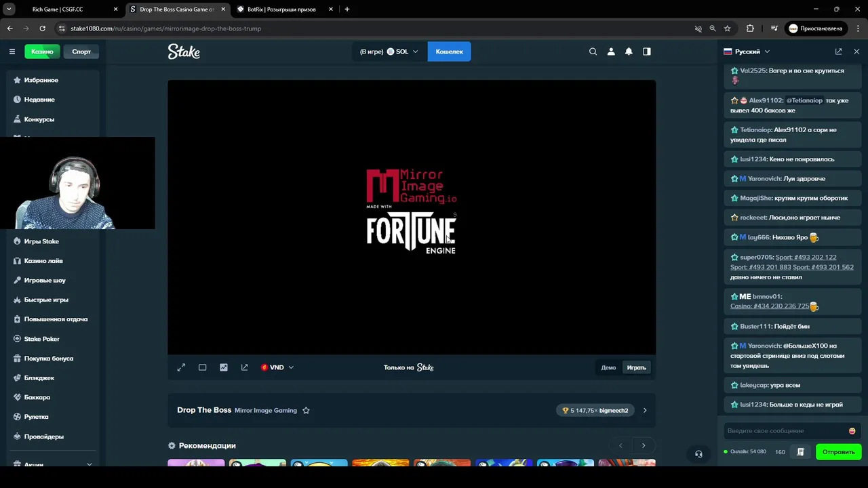
Task: Focus the chat message input field
Action: pos(785,431)
